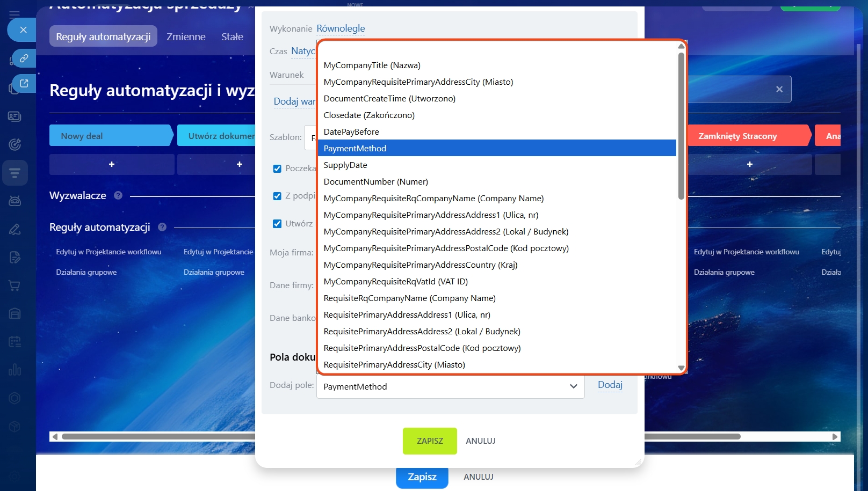The image size is (868, 491).
Task: Click the green ZAPISZ button
Action: click(x=430, y=441)
